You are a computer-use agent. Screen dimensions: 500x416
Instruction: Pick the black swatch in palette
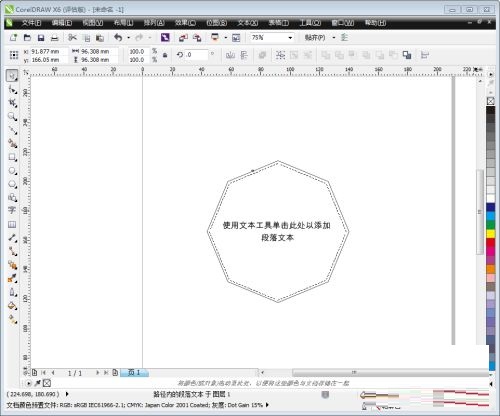[491, 110]
